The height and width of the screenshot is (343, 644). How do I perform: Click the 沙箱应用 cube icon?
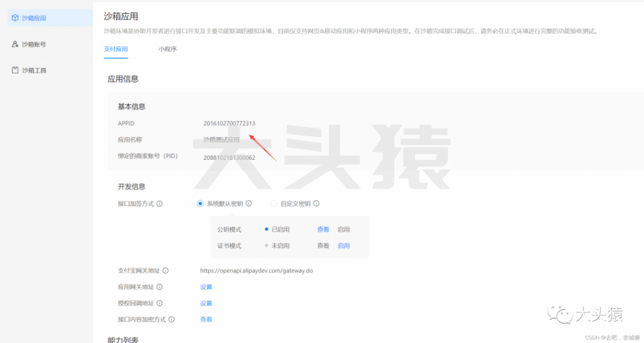pyautogui.click(x=15, y=18)
